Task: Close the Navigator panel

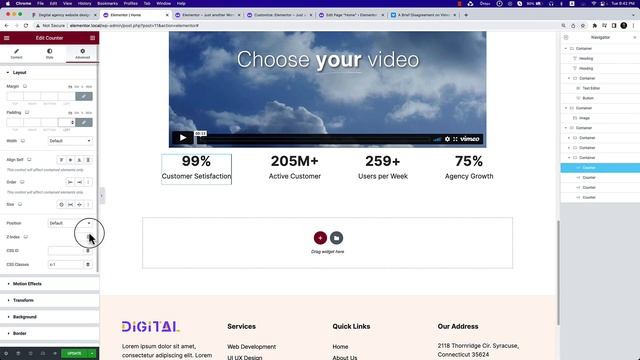Action: (x=635, y=38)
